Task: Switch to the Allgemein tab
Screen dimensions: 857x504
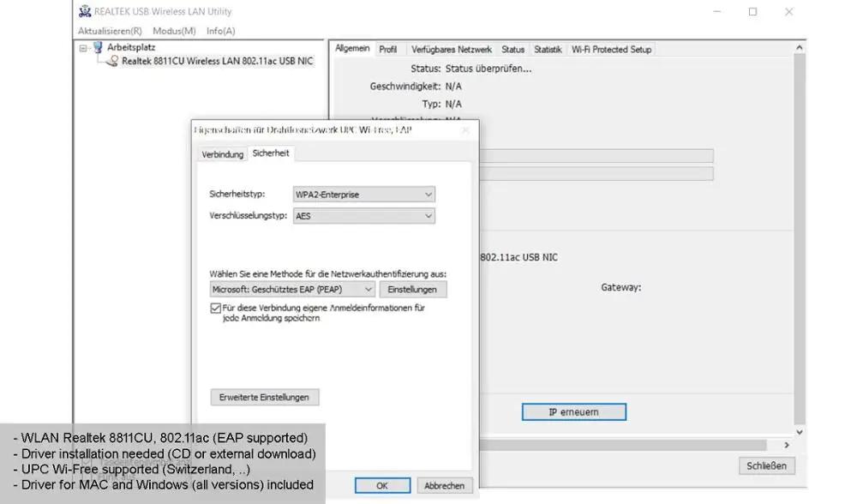Action: point(352,48)
